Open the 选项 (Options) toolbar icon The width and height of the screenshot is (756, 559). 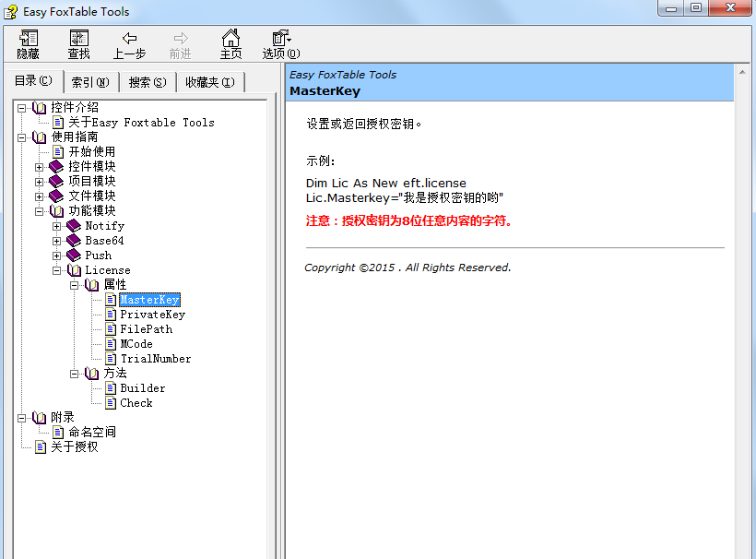[x=281, y=38]
